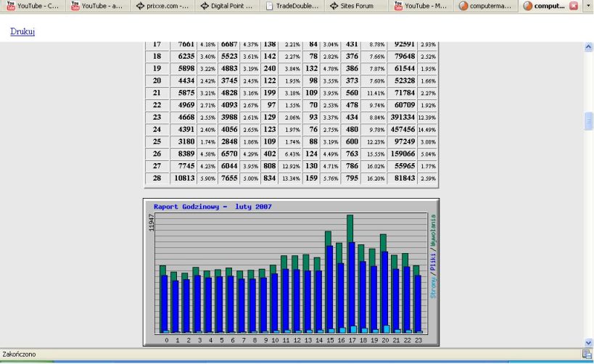Open the Digital Point tab

pos(228,6)
